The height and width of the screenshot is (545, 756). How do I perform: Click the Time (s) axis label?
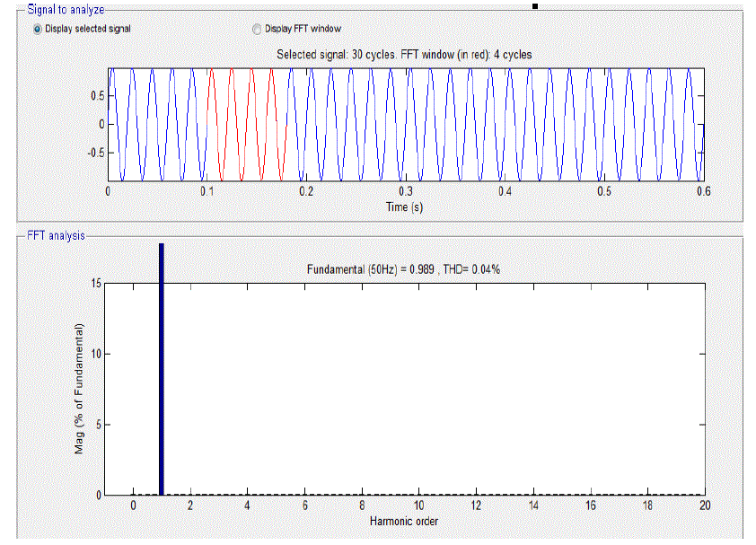coord(404,207)
